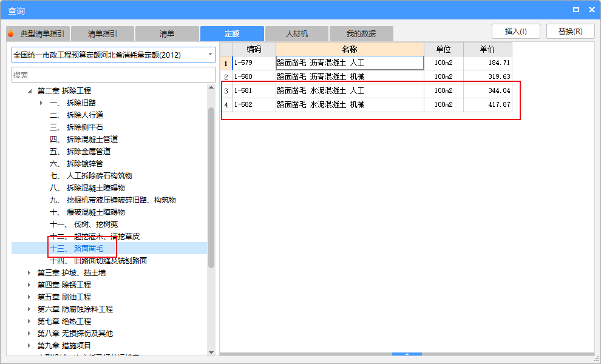Select tree item 二、拆除人行道

(x=76, y=115)
